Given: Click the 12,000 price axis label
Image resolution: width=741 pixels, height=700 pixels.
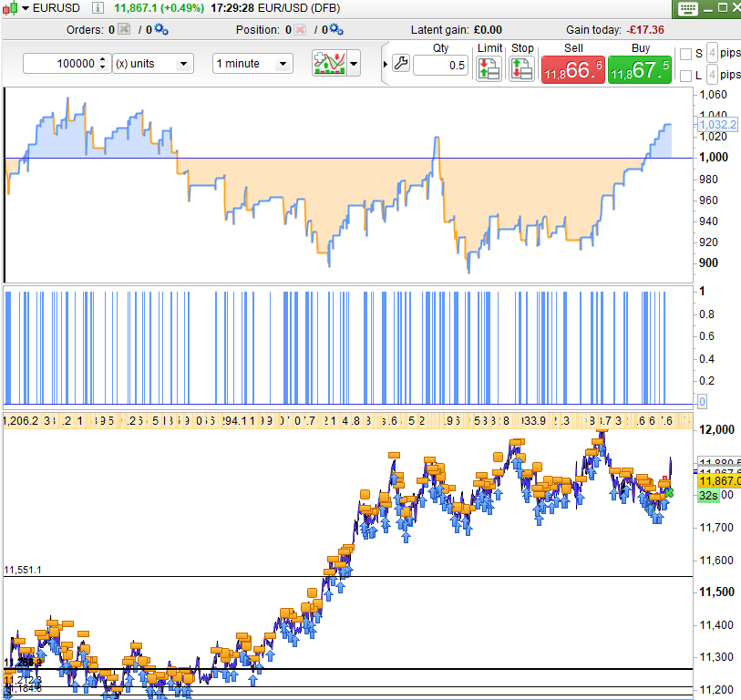Looking at the screenshot, I should point(716,429).
